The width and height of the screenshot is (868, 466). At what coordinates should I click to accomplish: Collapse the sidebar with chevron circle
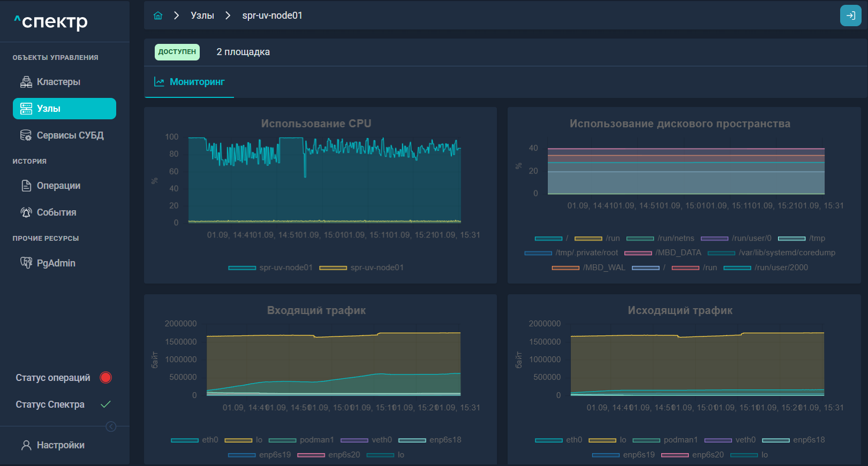(x=111, y=426)
